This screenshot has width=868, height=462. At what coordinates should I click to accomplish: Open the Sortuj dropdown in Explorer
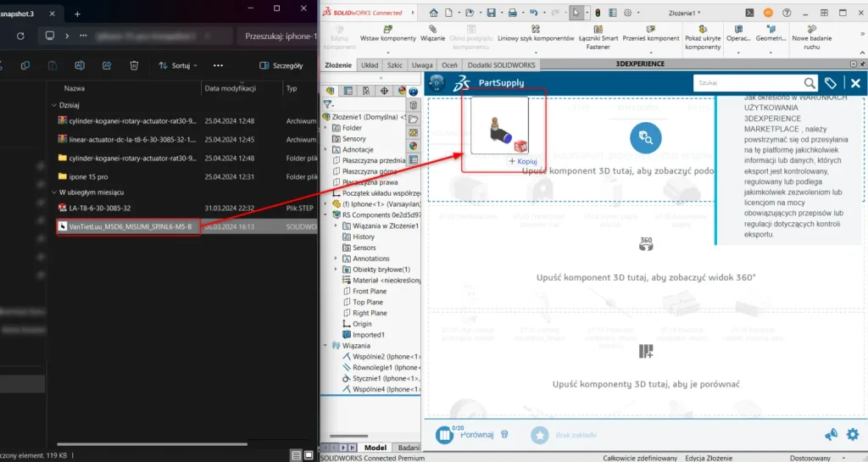pos(178,65)
